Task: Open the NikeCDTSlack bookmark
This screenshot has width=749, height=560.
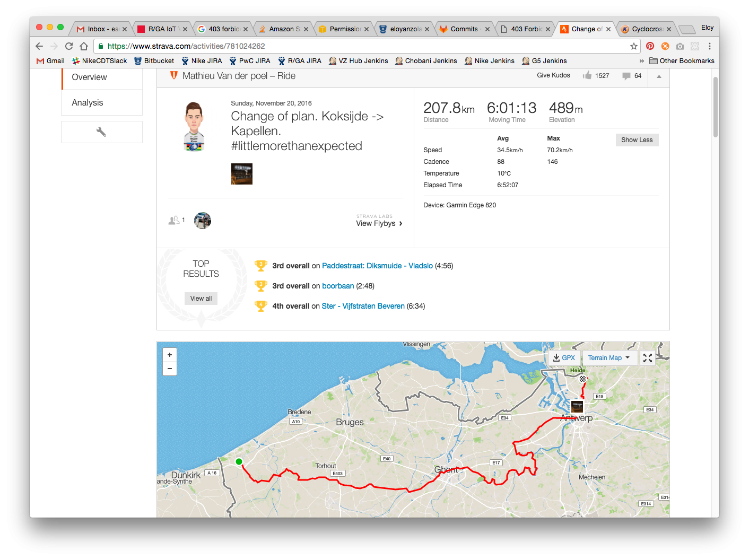Action: 100,61
